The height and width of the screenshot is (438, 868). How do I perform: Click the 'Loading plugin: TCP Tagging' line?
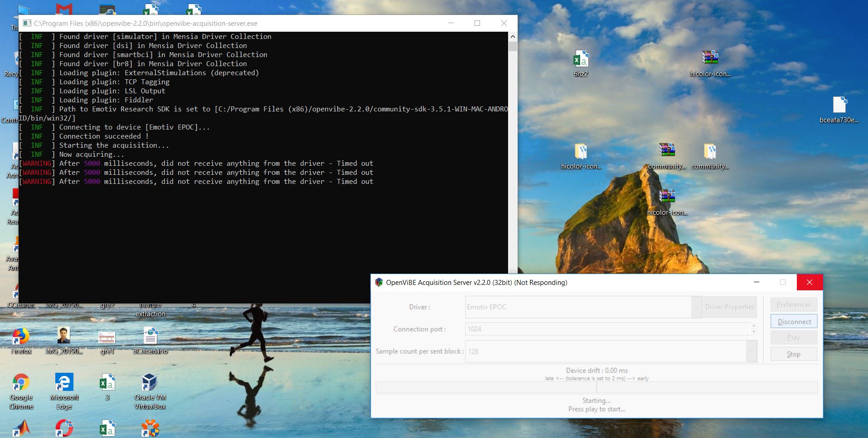(114, 82)
